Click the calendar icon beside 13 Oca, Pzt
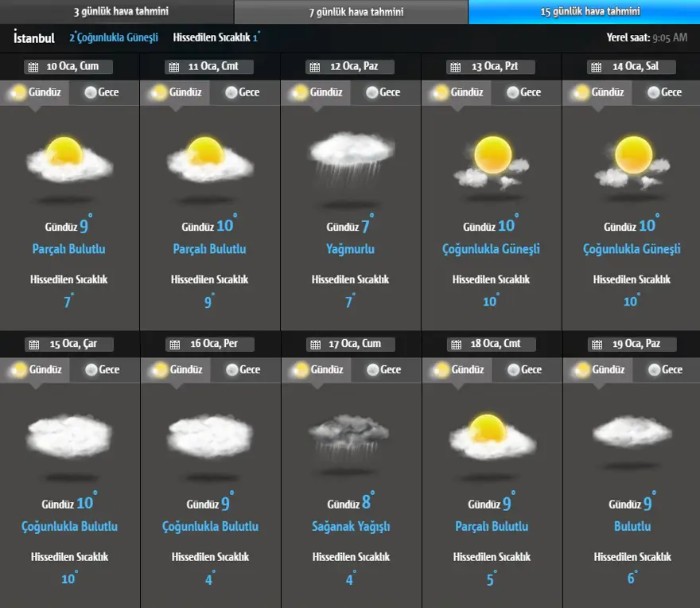The image size is (700, 608). (x=455, y=67)
